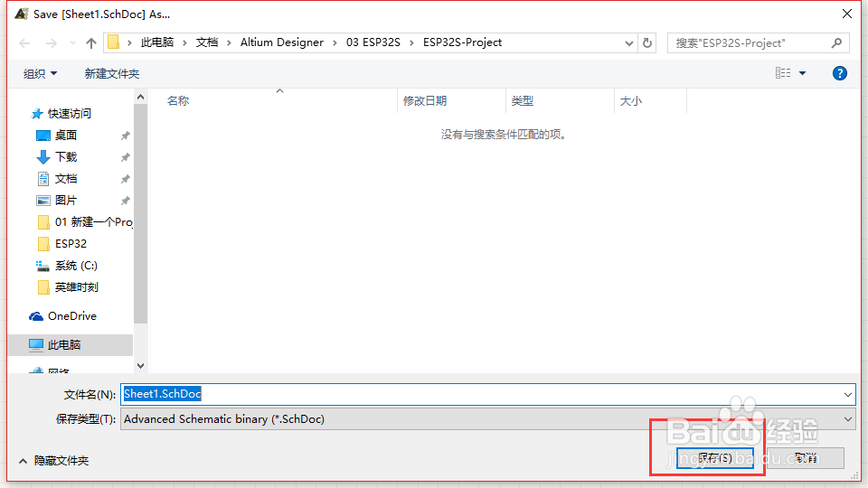Select 快速访问 in the navigation pane
The height and width of the screenshot is (488, 868).
(x=70, y=114)
